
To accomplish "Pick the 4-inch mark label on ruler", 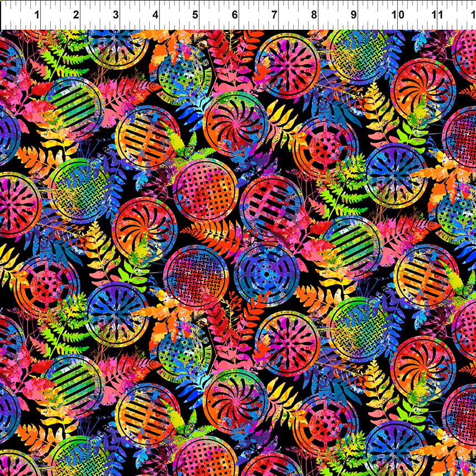I will coord(155,15).
